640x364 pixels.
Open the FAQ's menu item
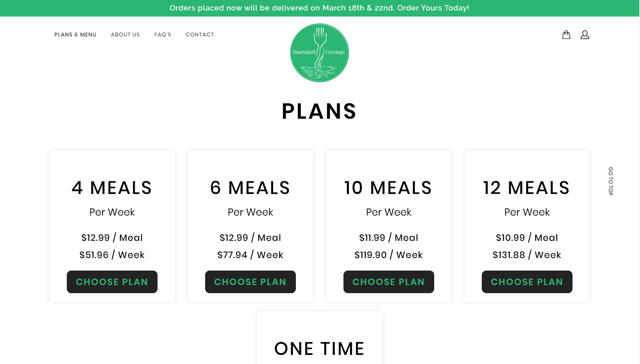[x=163, y=35]
